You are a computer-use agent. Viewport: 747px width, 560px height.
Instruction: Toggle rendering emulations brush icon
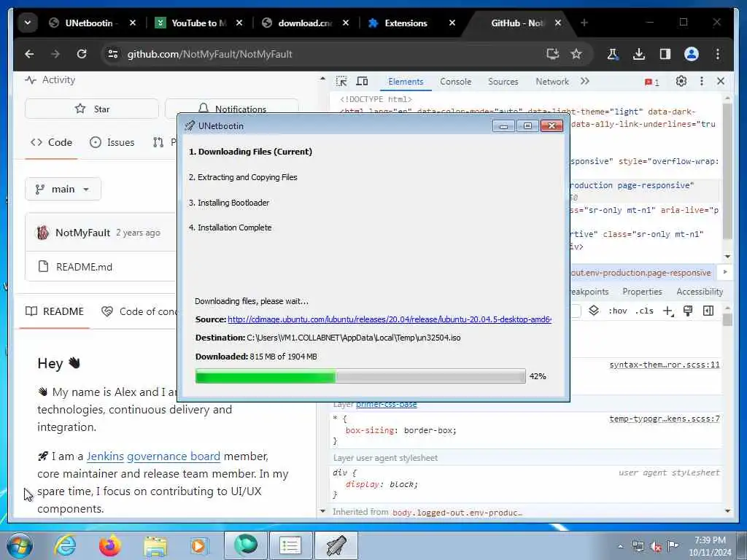[x=687, y=311]
